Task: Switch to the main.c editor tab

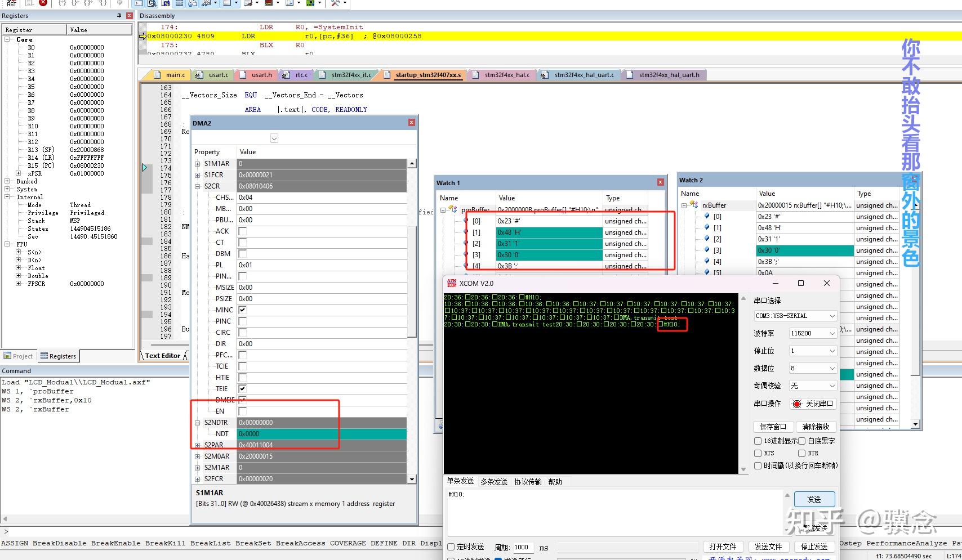Action: click(175, 75)
